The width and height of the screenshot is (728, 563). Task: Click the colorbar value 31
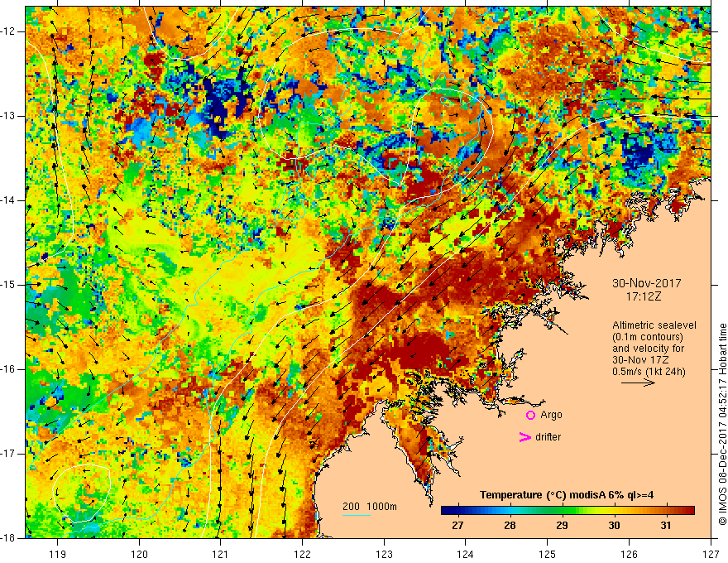tap(666, 526)
